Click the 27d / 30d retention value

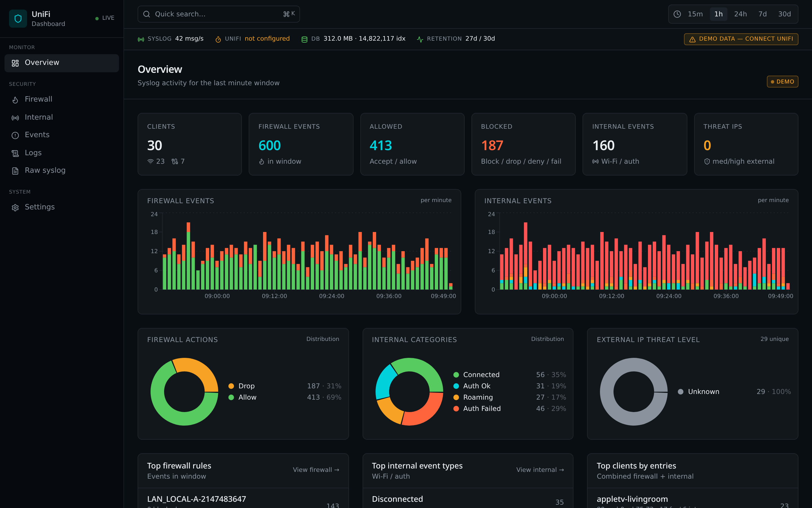[480, 39]
